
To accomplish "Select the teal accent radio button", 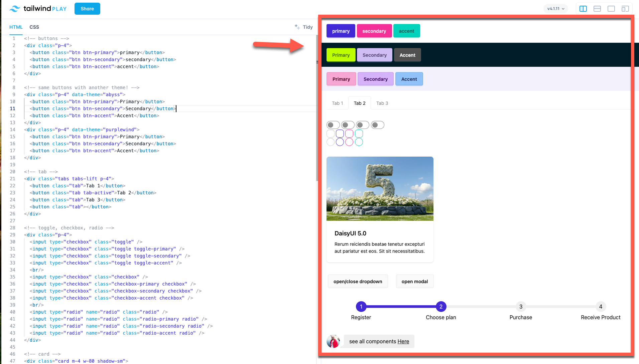I will tap(359, 142).
